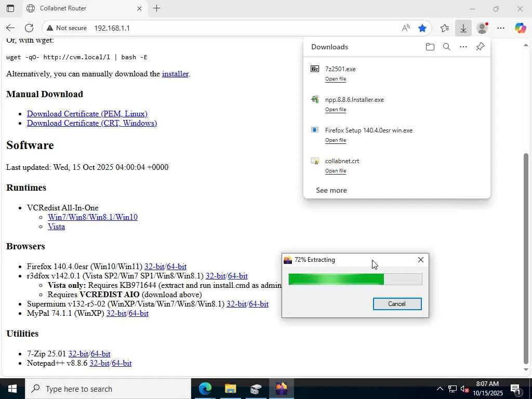The height and width of the screenshot is (399, 532).
Task: Open more options in Downloads panel
Action: [x=463, y=47]
